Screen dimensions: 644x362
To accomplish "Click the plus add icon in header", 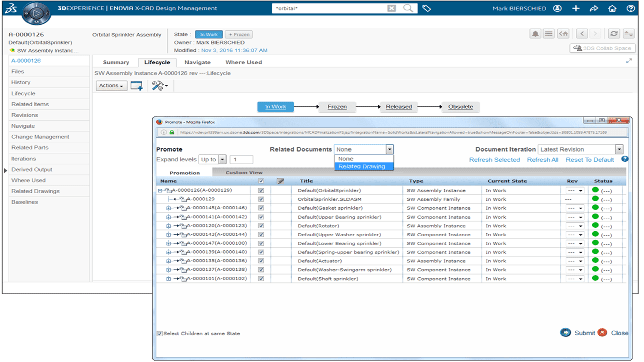I will (576, 8).
